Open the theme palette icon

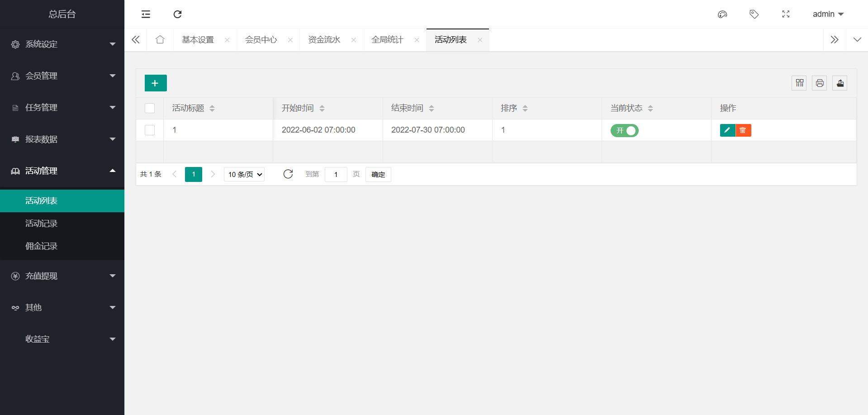[x=722, y=14]
